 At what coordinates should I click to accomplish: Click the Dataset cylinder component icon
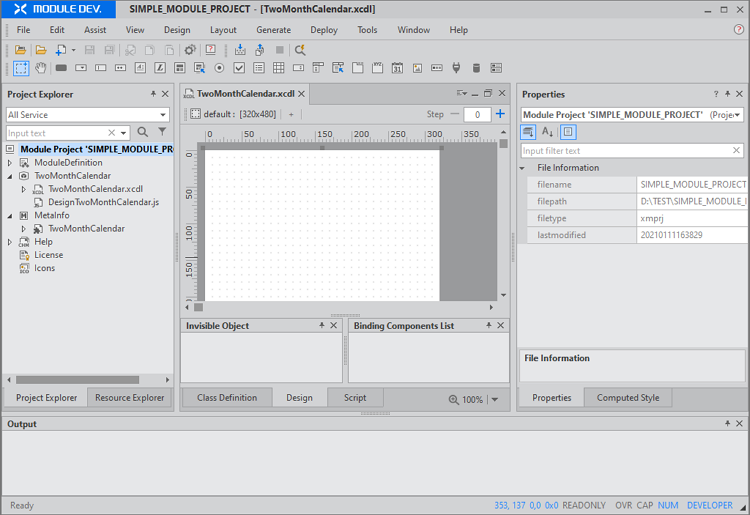point(475,68)
